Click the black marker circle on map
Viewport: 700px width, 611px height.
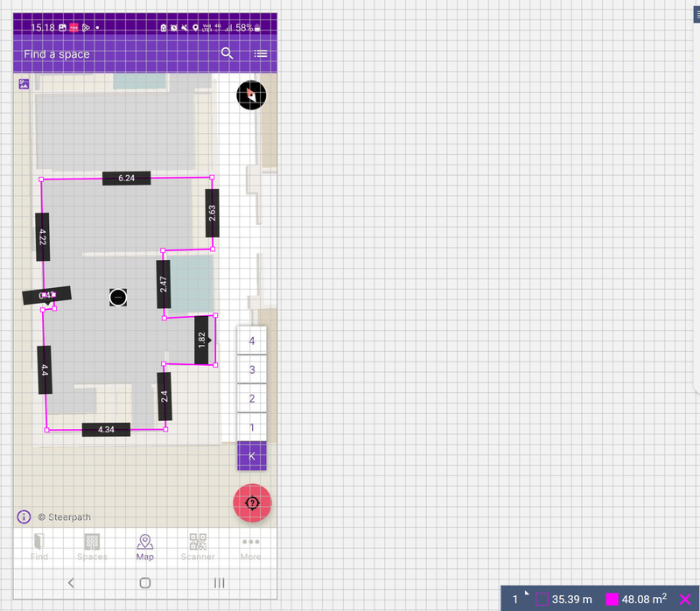pyautogui.click(x=119, y=298)
